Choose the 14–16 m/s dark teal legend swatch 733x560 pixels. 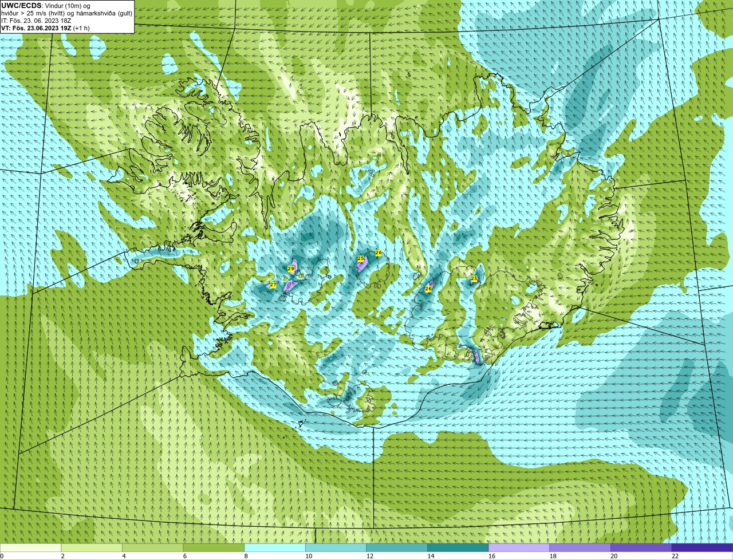(x=458, y=547)
